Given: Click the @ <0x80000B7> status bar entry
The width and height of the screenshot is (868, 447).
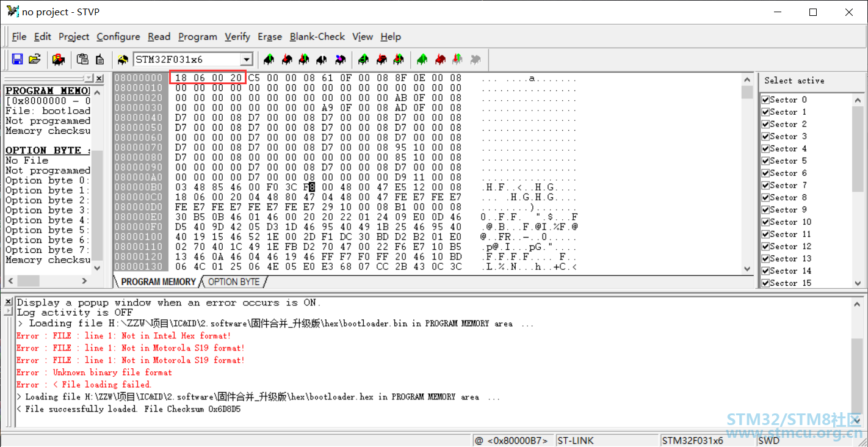Looking at the screenshot, I should pos(513,441).
